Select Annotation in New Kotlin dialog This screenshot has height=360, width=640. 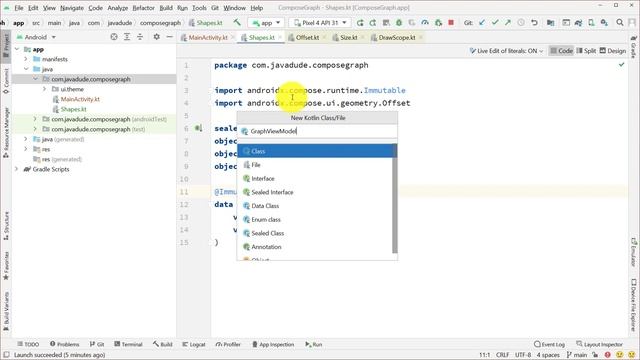tap(315, 247)
